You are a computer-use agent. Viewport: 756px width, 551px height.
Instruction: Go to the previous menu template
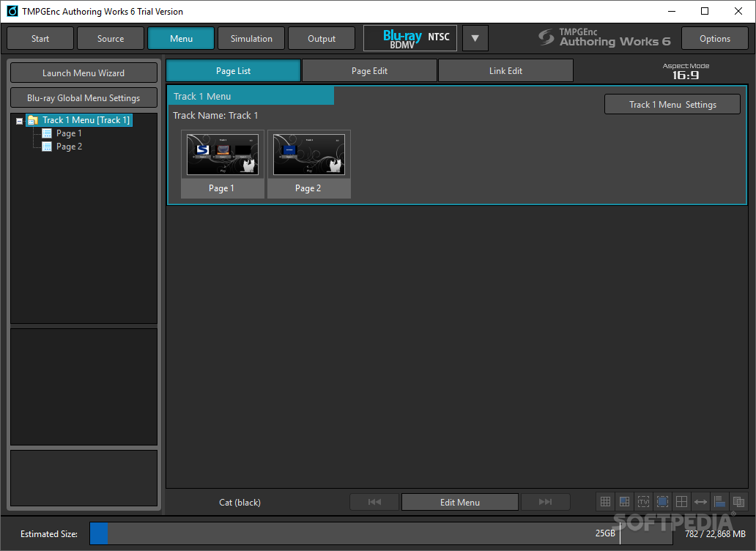[374, 502]
